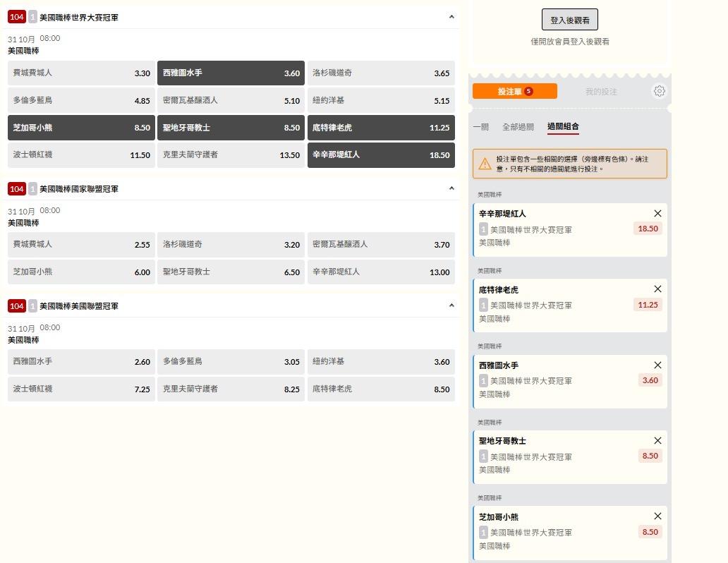Deselect 底特律老虎 11.25 in World Series
728x563 pixels.
pos(381,128)
